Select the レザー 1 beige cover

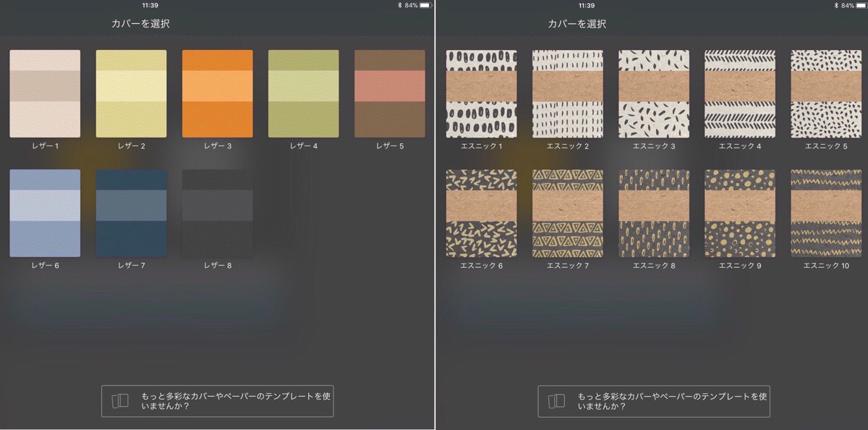click(45, 93)
